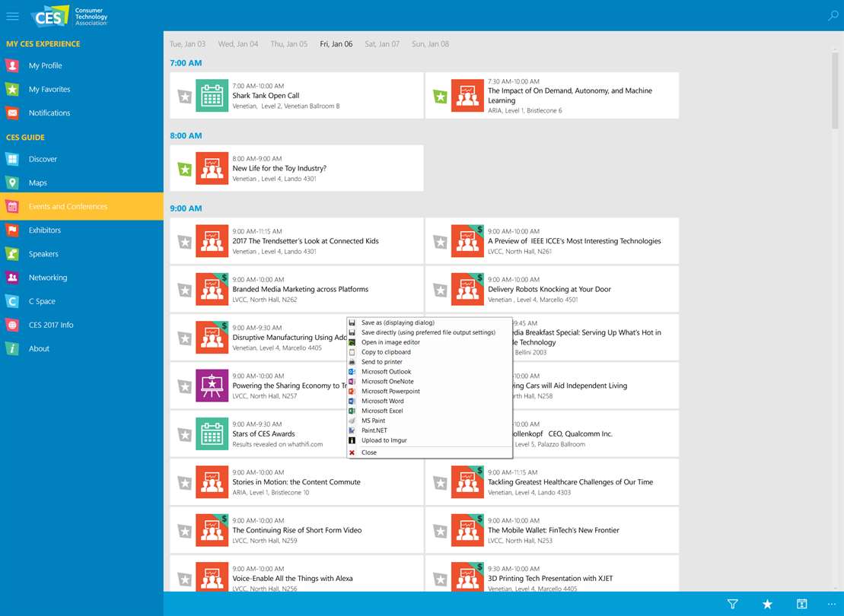
Task: Click Shark Tank Open Call calendar icon
Action: point(212,96)
